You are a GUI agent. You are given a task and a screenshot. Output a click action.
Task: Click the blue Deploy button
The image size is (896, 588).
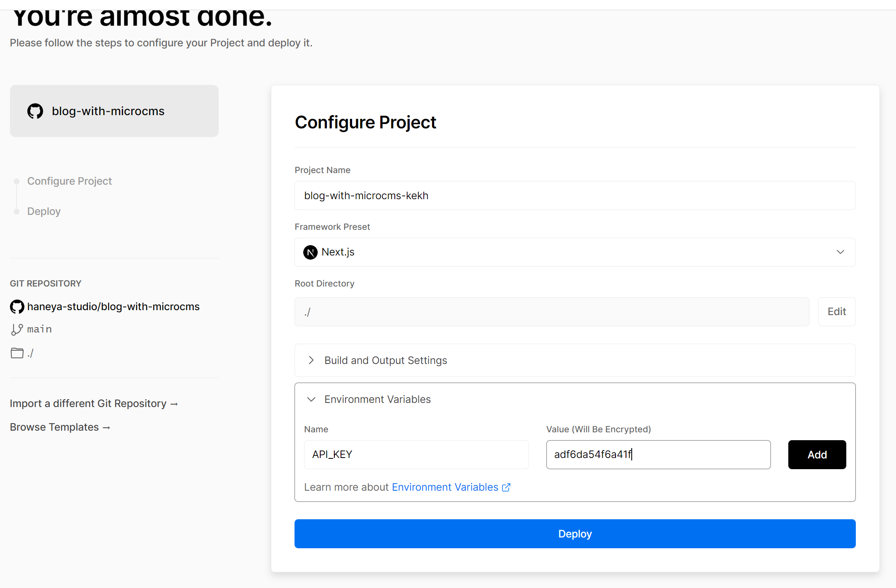575,534
